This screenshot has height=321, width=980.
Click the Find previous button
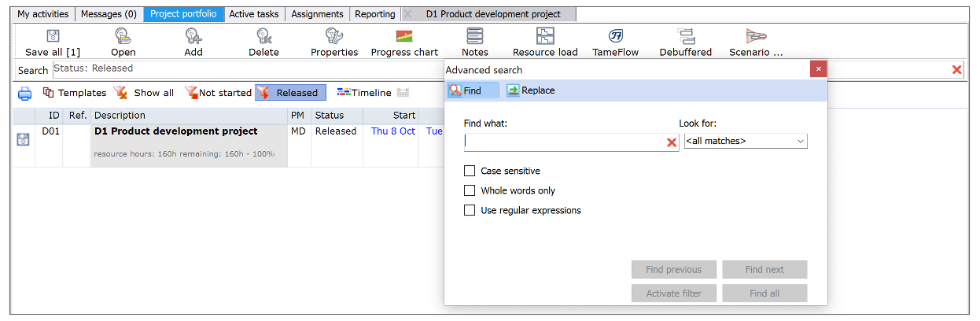point(673,270)
